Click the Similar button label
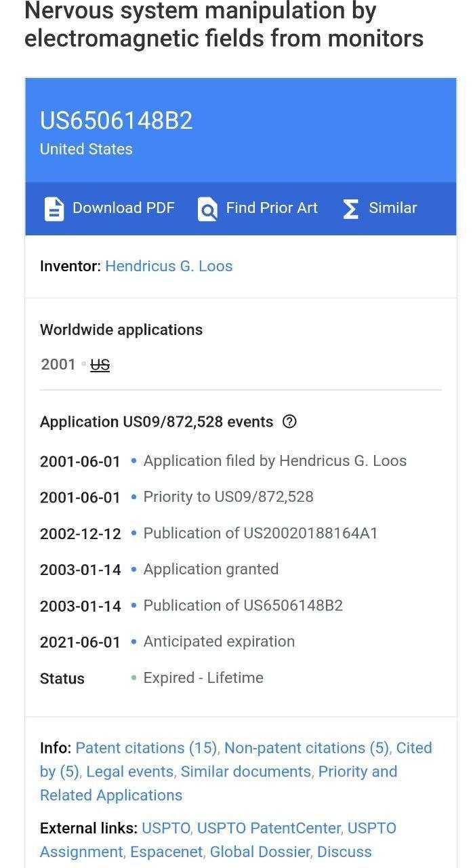 [x=393, y=208]
